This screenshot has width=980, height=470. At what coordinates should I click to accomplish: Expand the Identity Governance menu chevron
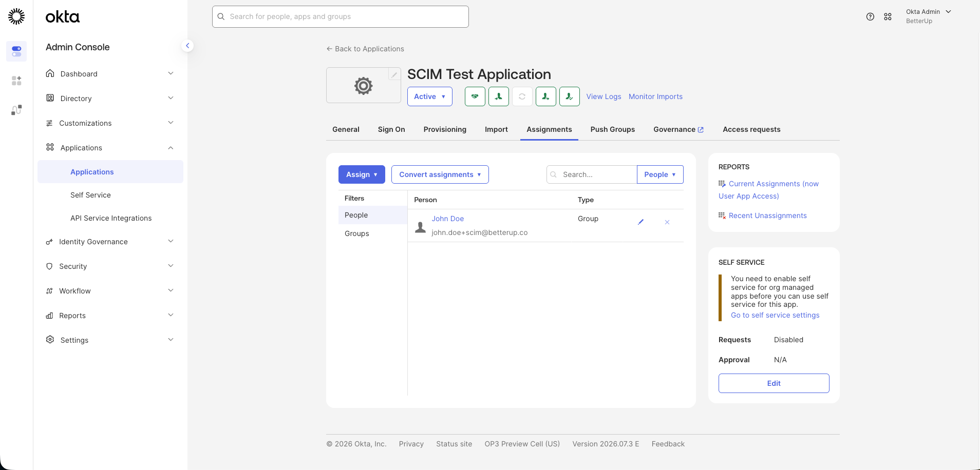(x=171, y=241)
